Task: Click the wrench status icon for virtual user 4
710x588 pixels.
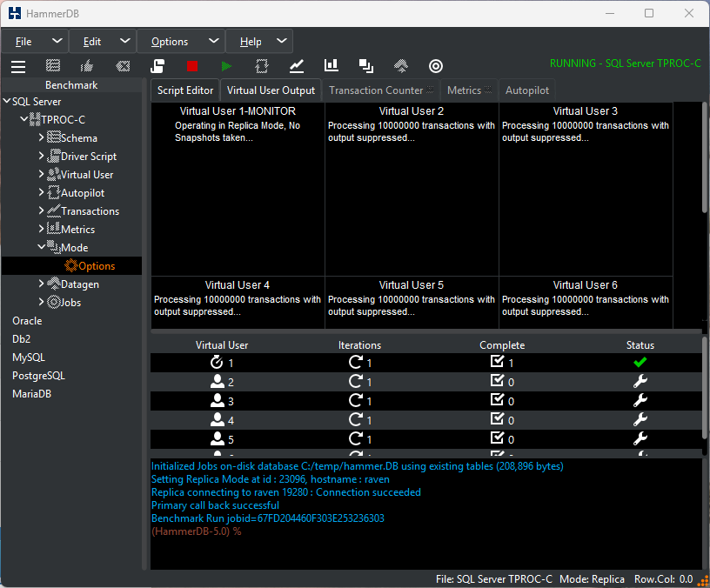Action: click(640, 419)
